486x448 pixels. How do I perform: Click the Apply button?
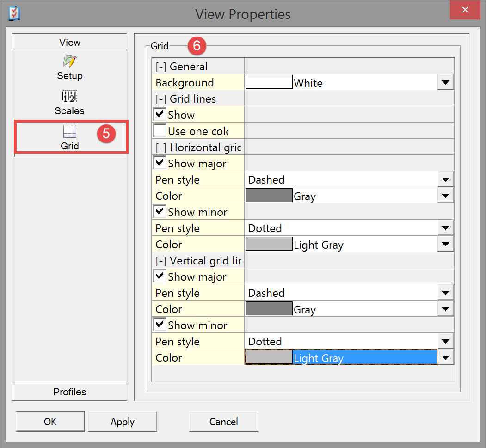click(123, 422)
